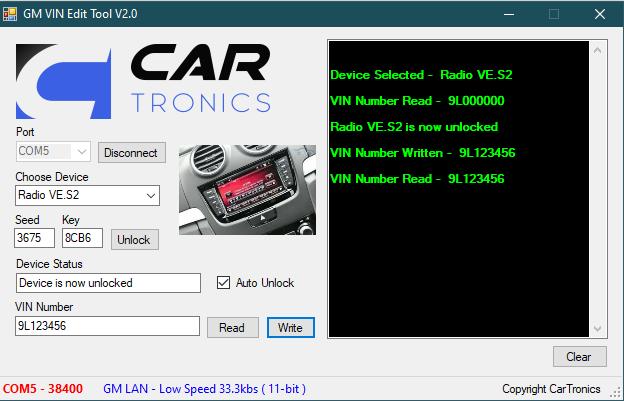Image resolution: width=624 pixels, height=401 pixels.
Task: Close the GM VIN Edit Tool window
Action: [x=600, y=14]
